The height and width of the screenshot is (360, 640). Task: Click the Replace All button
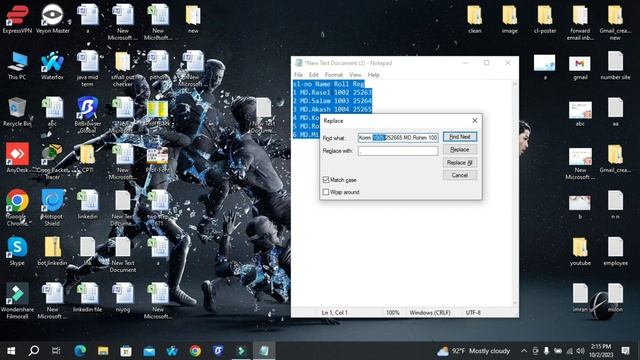460,162
